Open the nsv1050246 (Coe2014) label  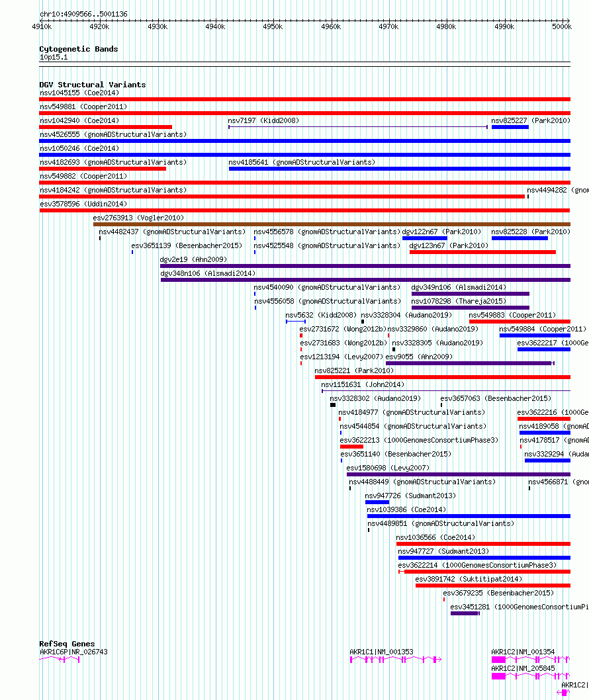click(79, 148)
